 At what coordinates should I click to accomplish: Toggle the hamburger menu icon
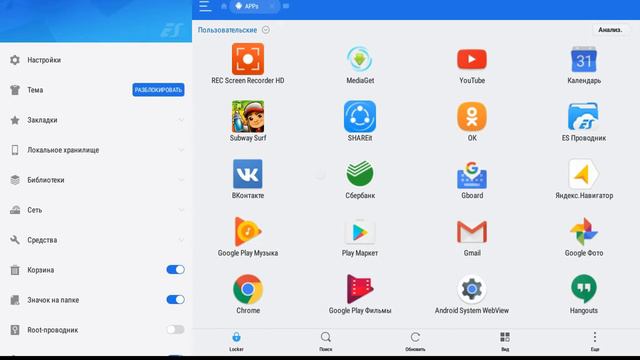pyautogui.click(x=205, y=6)
